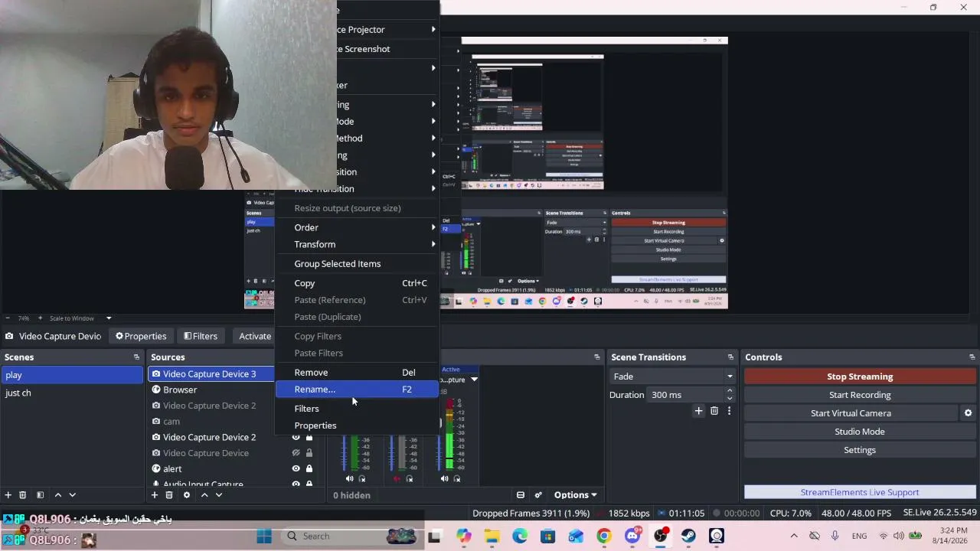This screenshot has width=980, height=551.
Task: Expand the Transform submenu in context menu
Action: 357,244
